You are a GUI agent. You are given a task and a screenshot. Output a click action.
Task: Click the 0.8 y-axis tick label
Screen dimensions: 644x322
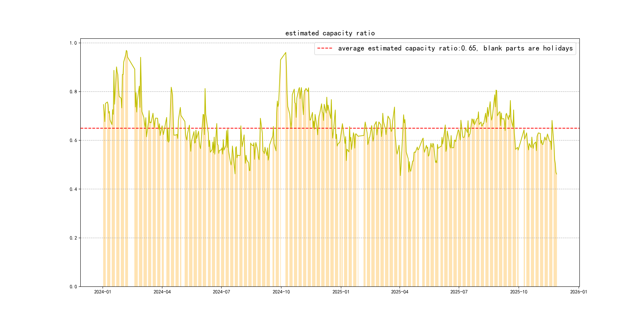point(73,92)
